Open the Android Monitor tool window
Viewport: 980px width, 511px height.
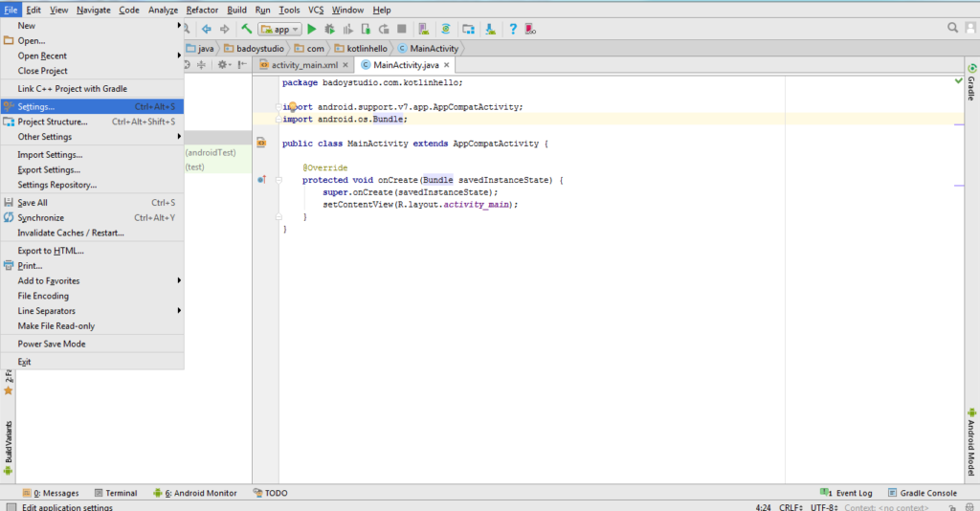point(199,493)
